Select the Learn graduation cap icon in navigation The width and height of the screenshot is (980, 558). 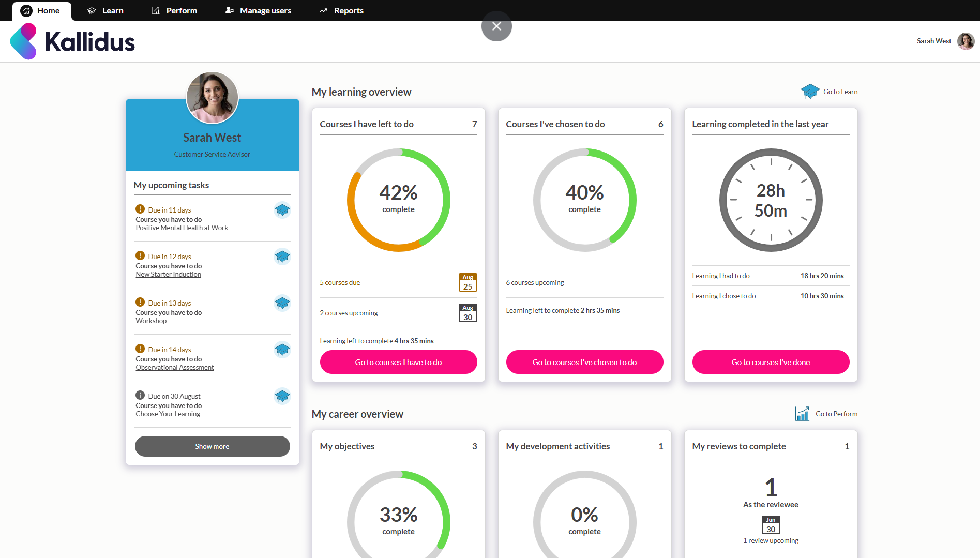point(92,10)
